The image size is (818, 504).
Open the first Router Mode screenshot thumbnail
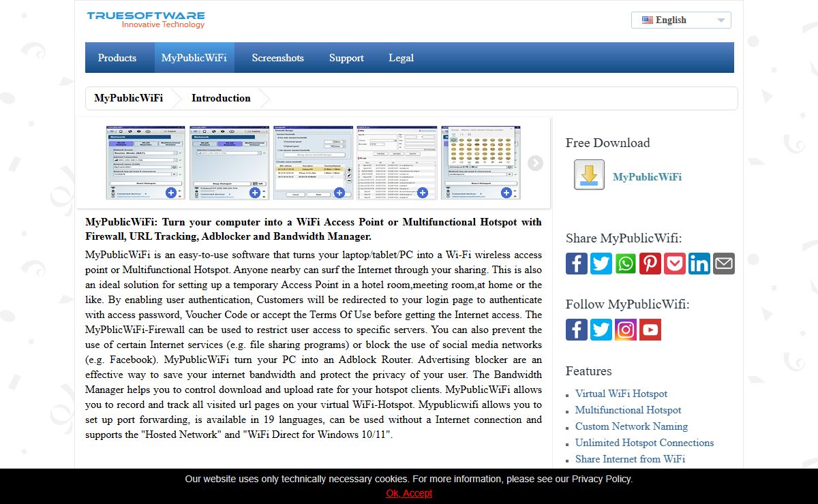coord(146,162)
